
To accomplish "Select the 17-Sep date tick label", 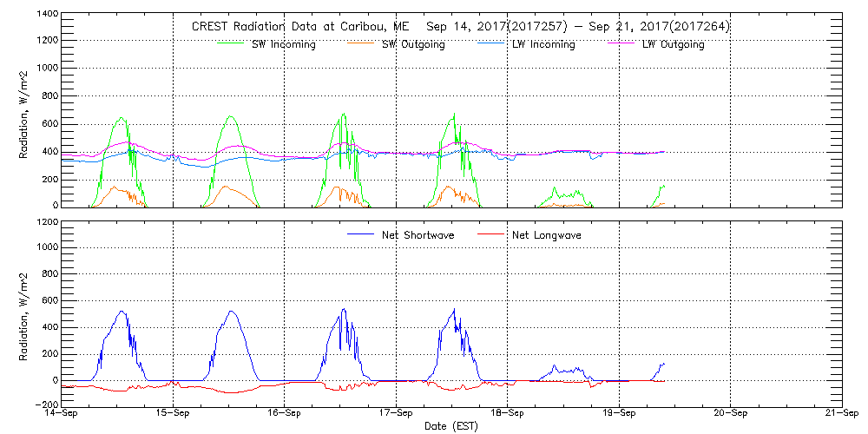I will point(396,414).
